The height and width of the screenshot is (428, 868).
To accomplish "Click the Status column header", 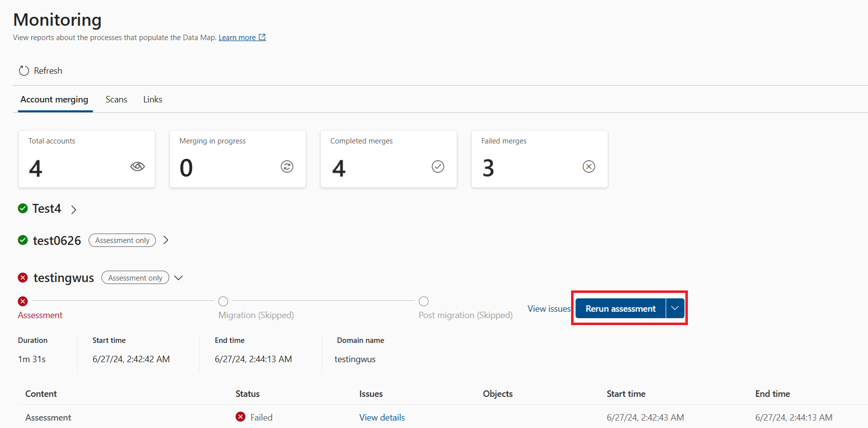I will click(x=247, y=394).
